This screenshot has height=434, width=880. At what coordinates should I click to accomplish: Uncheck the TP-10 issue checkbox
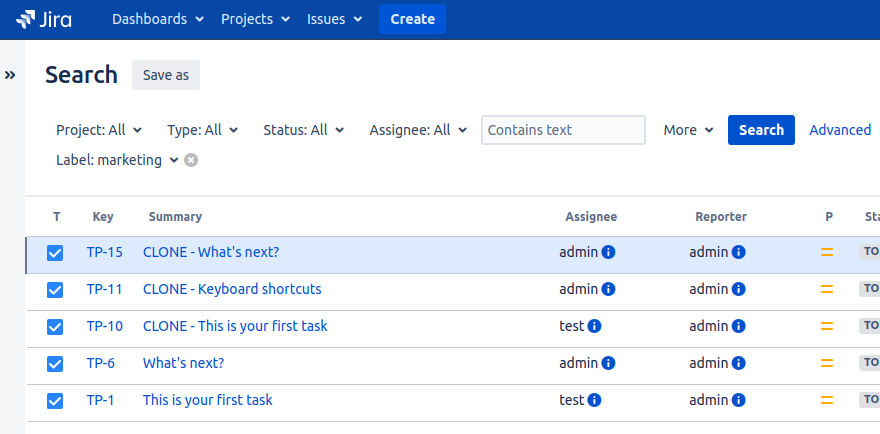click(55, 327)
